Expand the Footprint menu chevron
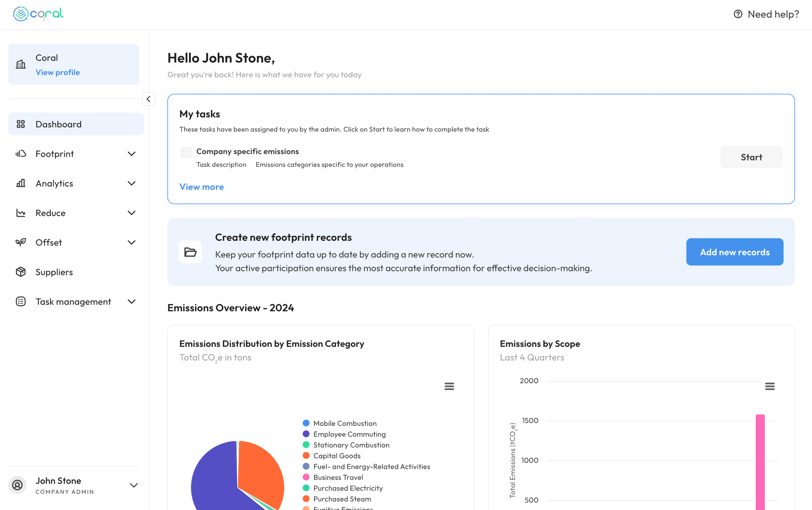 tap(132, 154)
